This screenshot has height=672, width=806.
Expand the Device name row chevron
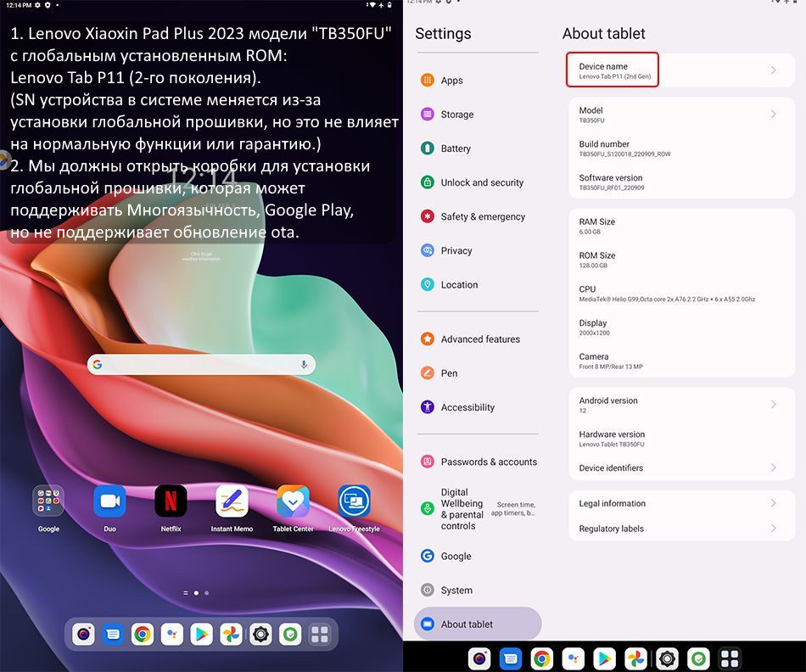click(773, 70)
